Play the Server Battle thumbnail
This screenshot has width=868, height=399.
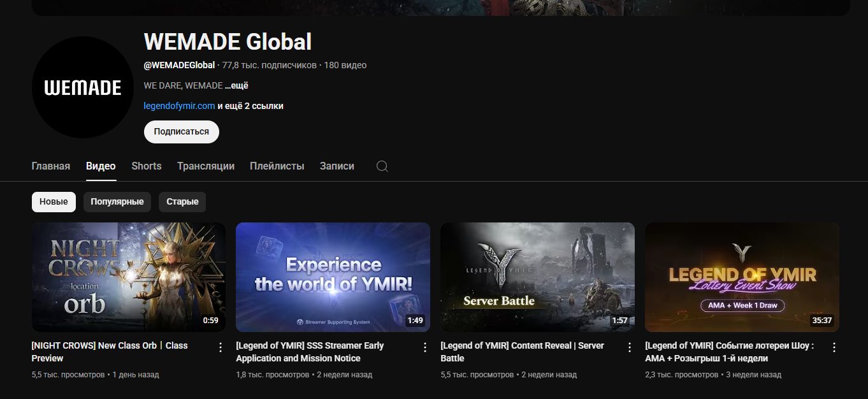pyautogui.click(x=537, y=277)
